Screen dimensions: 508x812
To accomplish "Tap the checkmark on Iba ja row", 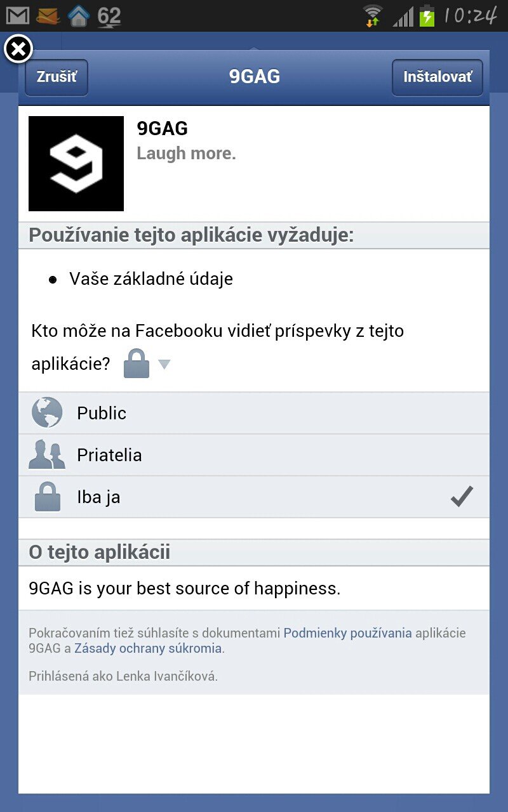I will tap(462, 497).
